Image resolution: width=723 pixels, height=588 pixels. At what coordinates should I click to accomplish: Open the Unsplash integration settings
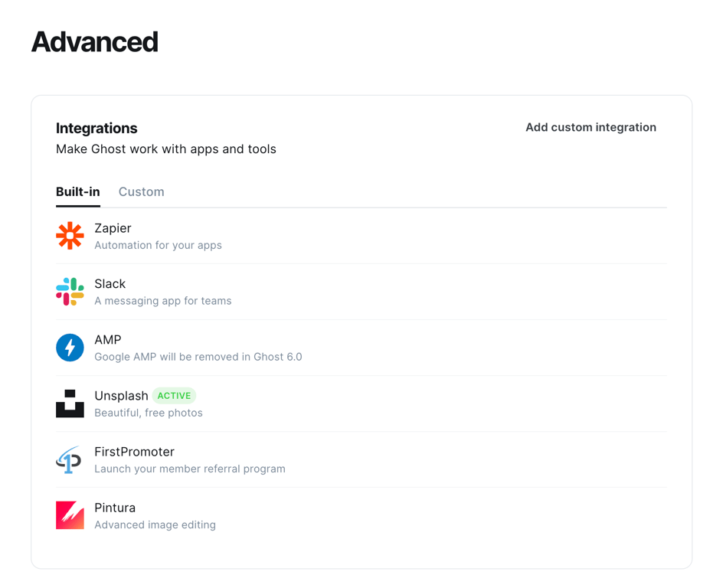tap(120, 396)
